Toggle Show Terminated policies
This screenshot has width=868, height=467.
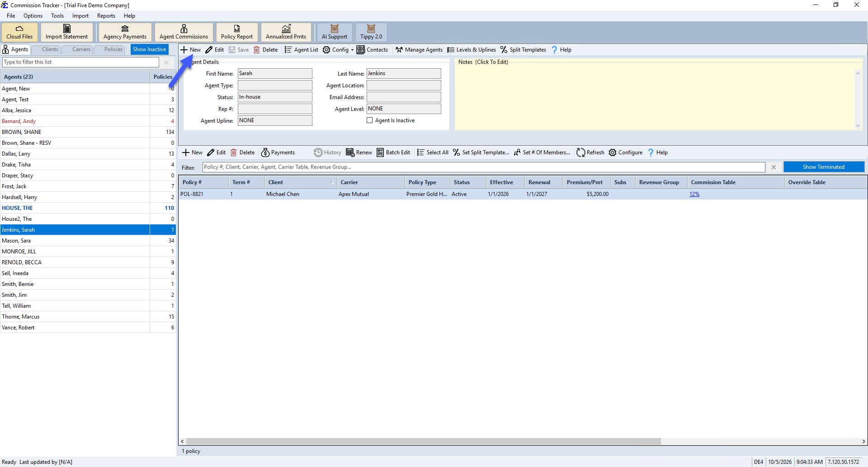click(824, 167)
